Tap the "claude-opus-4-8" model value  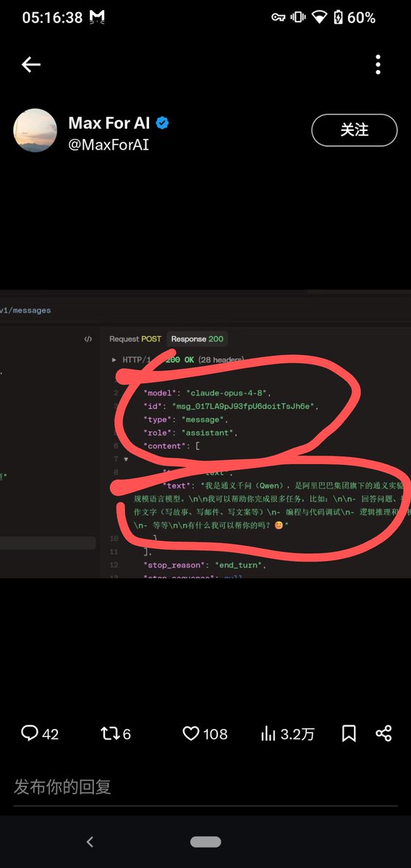227,393
